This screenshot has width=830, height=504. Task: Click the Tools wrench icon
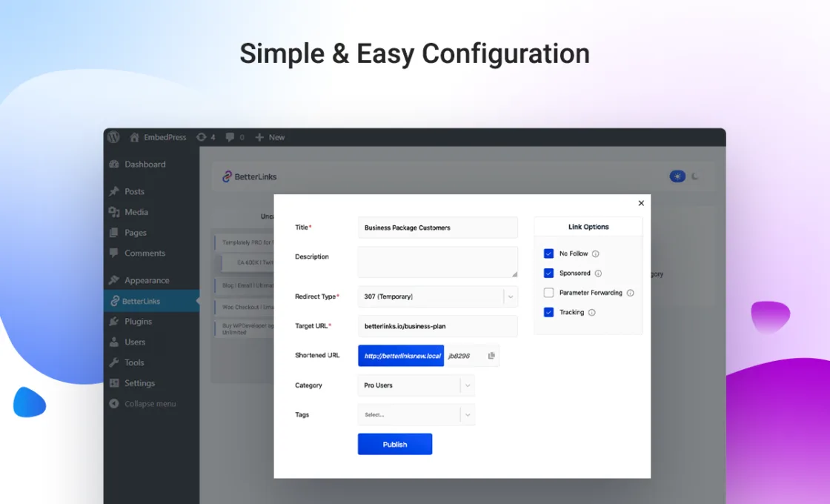[x=114, y=362]
